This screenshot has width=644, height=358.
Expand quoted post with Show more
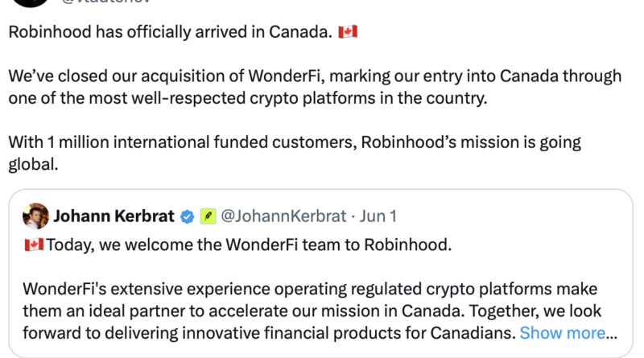click(x=562, y=333)
